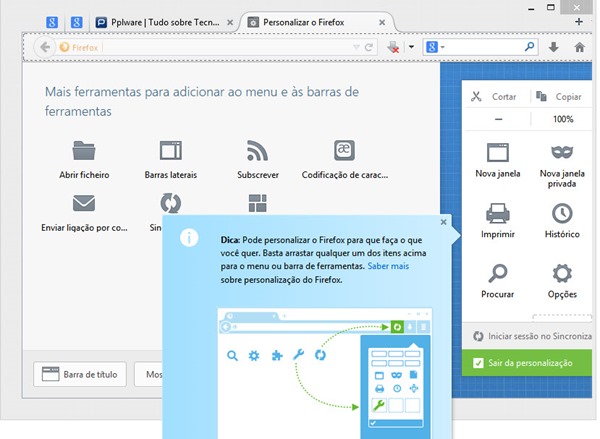Select the Codificação de carac... icon

[344, 150]
